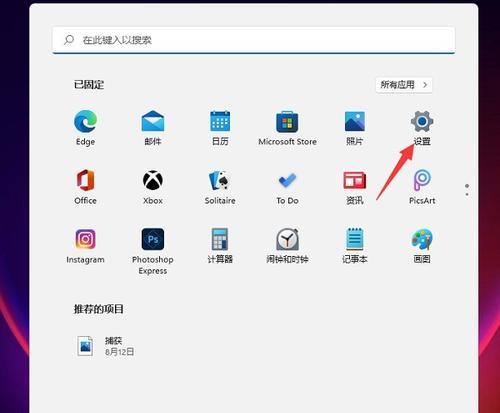Open the 资讯 news app

355,187
